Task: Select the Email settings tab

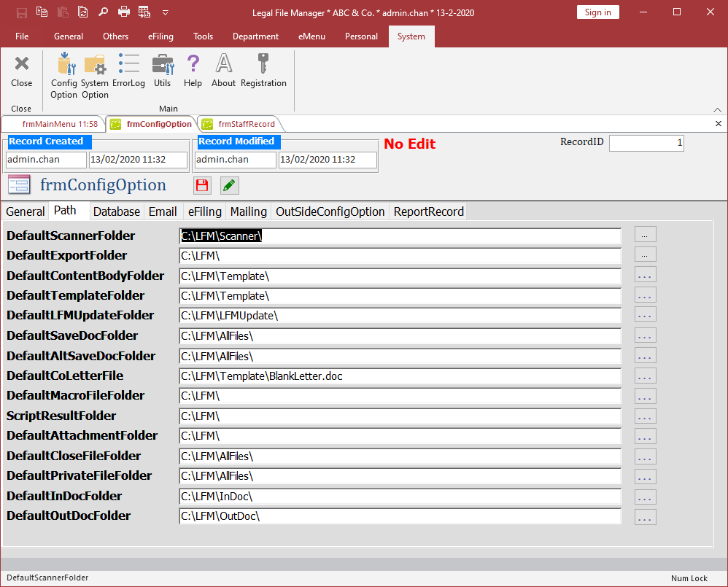Action: [163, 211]
